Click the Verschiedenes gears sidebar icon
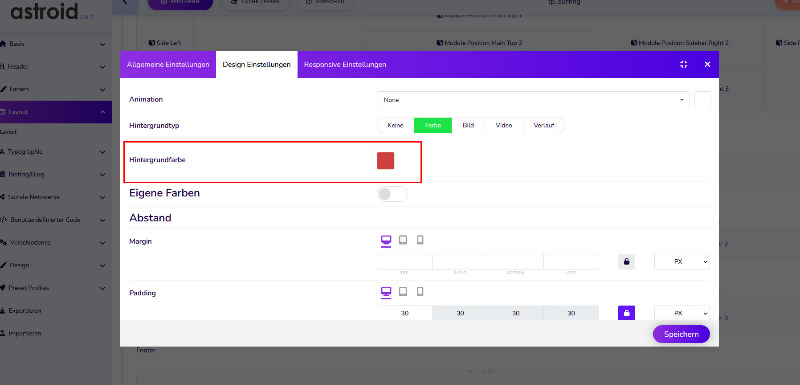Screen dimensions: 800x385 (x=3, y=243)
